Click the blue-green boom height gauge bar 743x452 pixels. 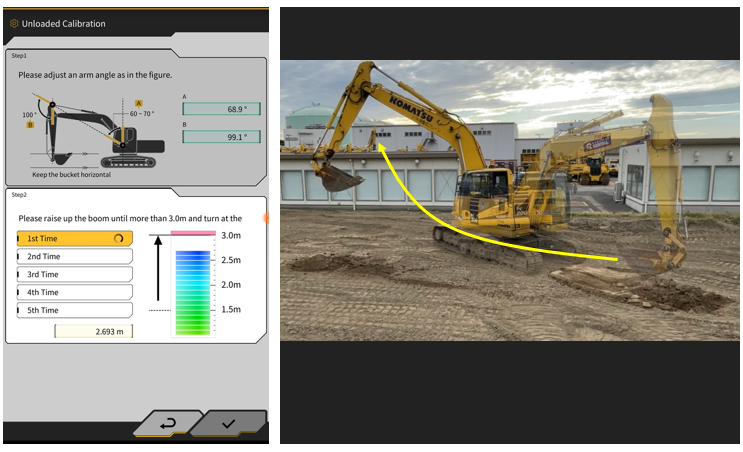pos(193,292)
